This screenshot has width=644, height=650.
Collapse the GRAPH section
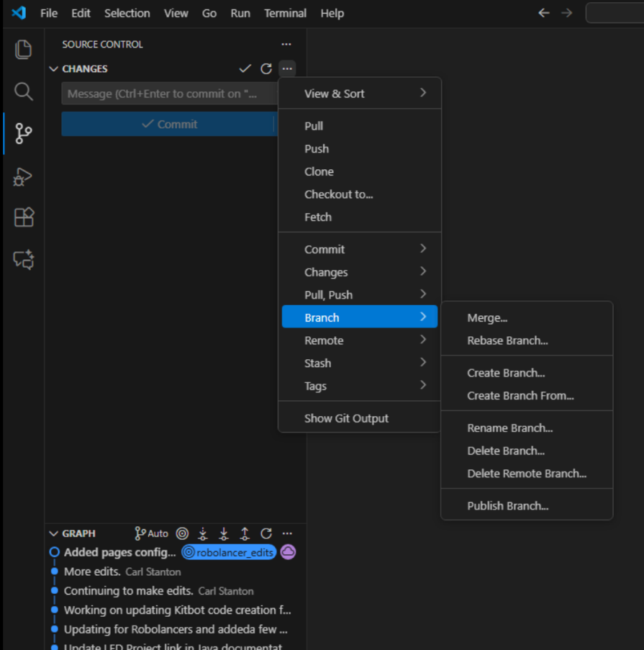pyautogui.click(x=54, y=533)
